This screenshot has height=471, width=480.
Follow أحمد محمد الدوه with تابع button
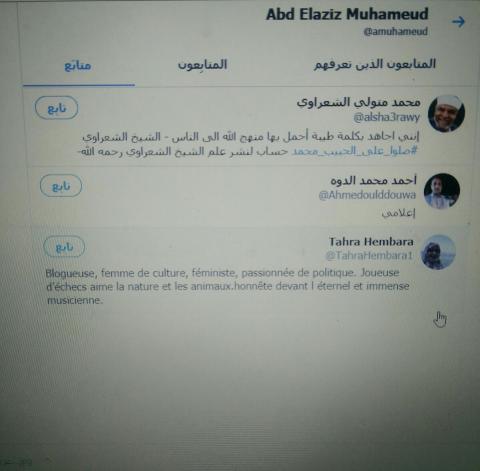[x=61, y=186]
